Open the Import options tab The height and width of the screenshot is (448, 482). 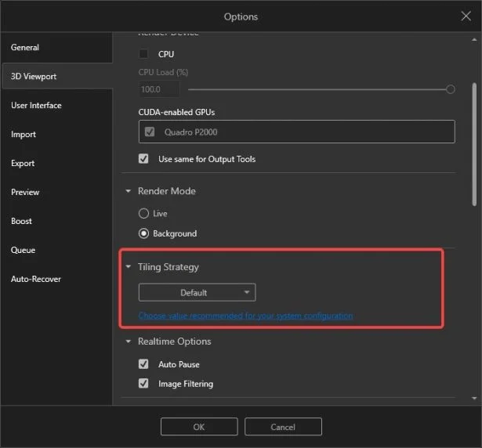pos(24,135)
